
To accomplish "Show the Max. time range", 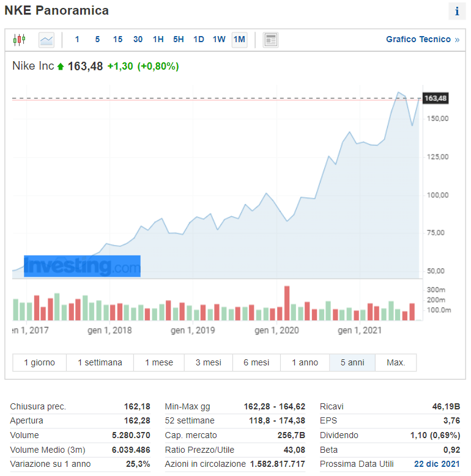I will (396, 362).
